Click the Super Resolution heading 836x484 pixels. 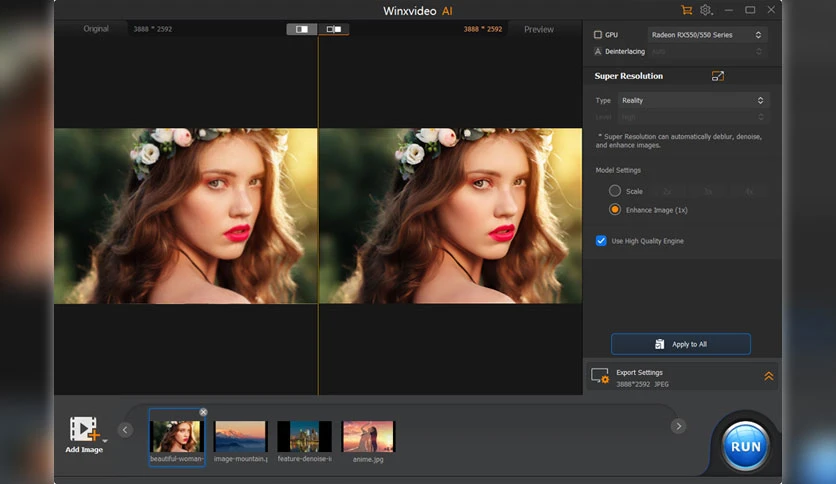629,76
